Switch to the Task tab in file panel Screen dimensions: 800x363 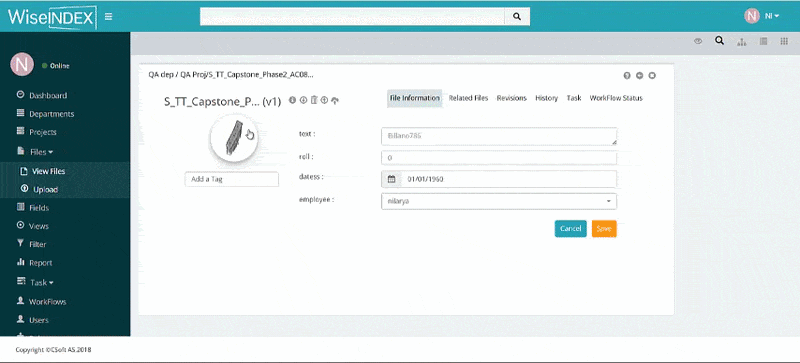coord(574,98)
